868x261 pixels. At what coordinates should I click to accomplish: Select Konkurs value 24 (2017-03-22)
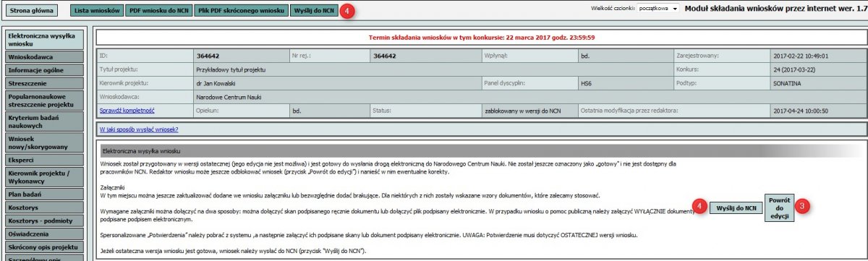point(795,69)
